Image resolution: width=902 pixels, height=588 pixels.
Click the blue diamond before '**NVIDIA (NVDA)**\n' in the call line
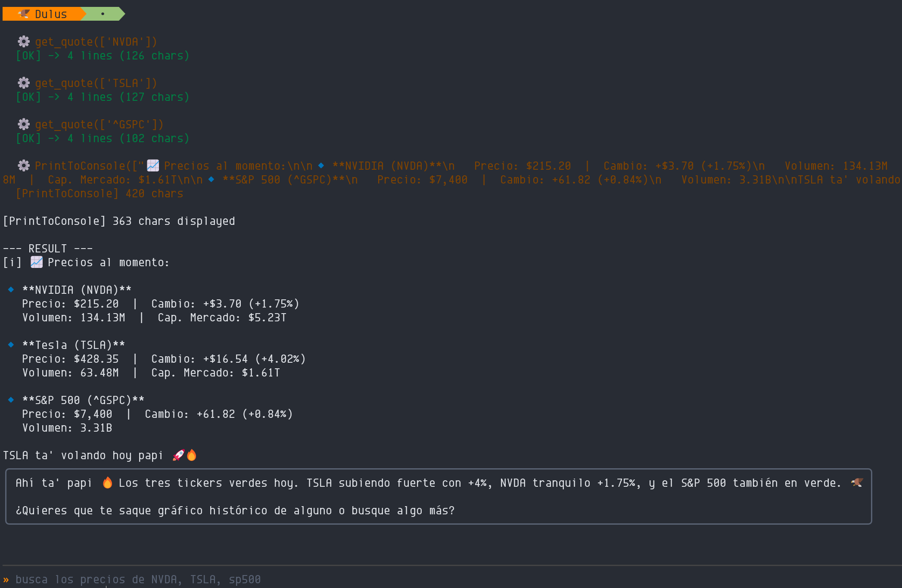(x=321, y=165)
